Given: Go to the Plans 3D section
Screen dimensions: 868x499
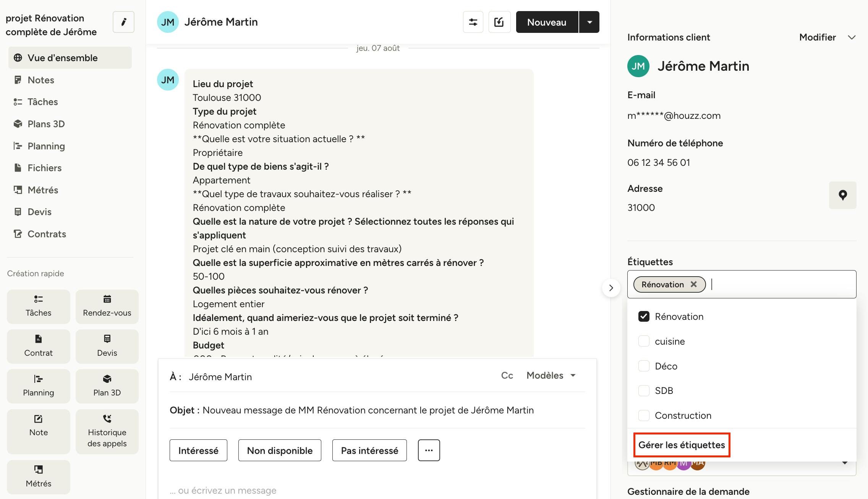Looking at the screenshot, I should 46,124.
